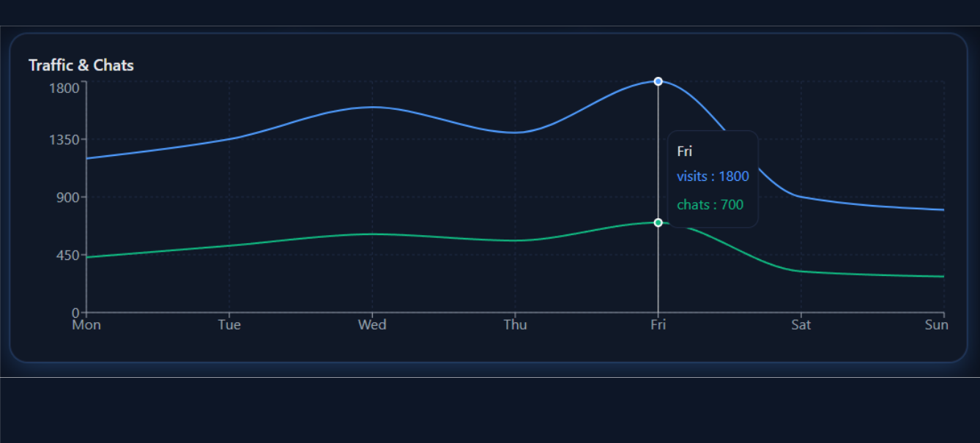Image resolution: width=980 pixels, height=443 pixels.
Task: Click the green chats line above Sat
Action: [801, 272]
